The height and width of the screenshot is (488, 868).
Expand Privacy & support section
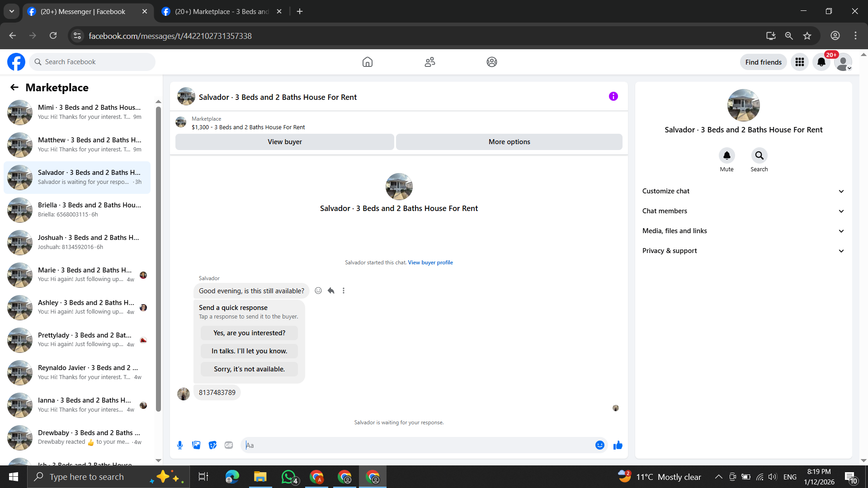click(x=743, y=251)
